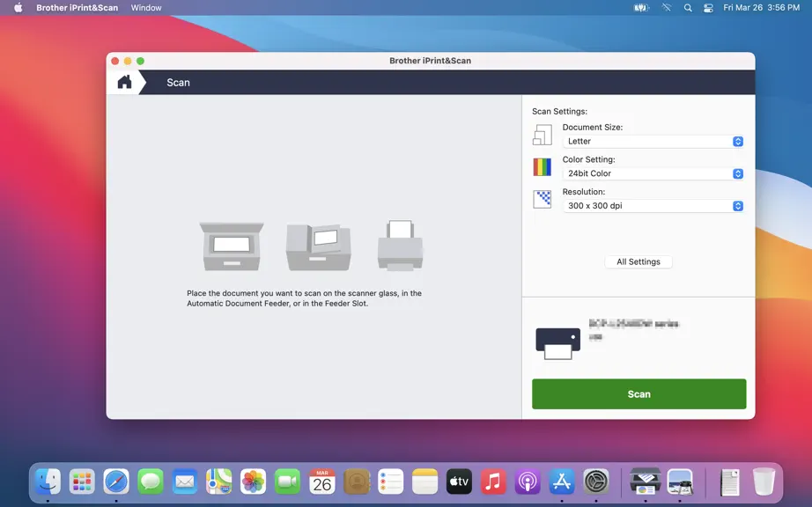Go back to the Home screen icon
Viewport: 812px width, 507px height.
[x=124, y=82]
